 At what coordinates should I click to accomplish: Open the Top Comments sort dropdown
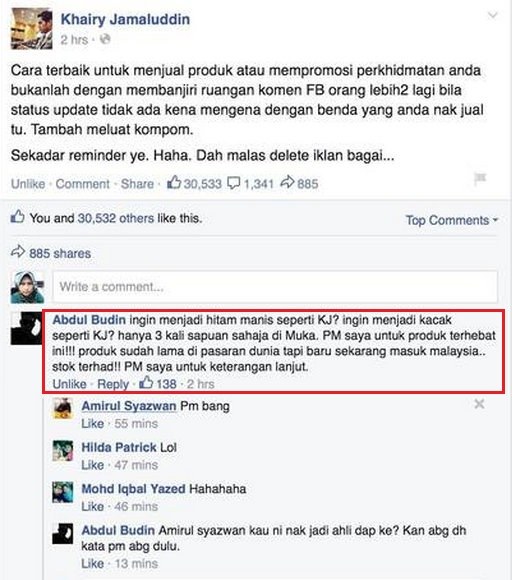[452, 220]
